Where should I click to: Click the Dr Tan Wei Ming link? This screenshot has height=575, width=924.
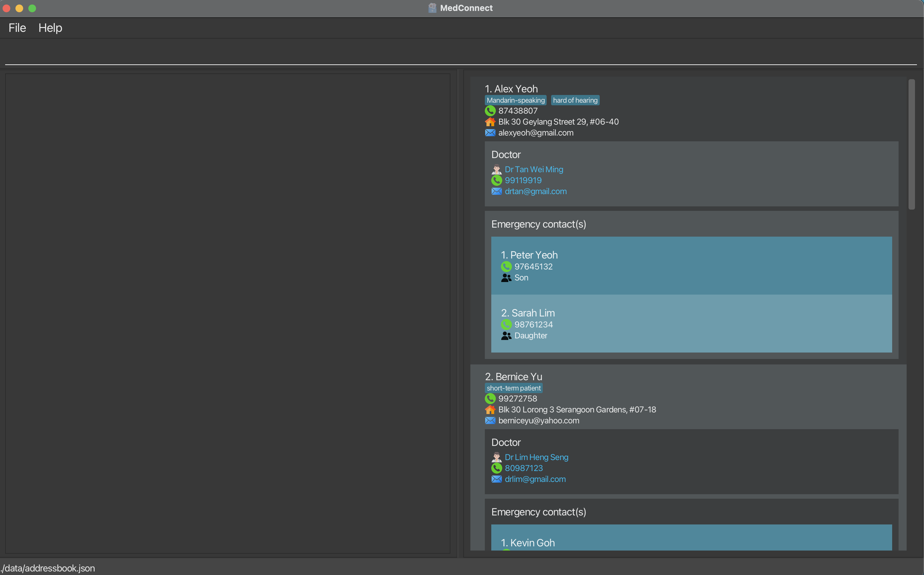pyautogui.click(x=534, y=169)
